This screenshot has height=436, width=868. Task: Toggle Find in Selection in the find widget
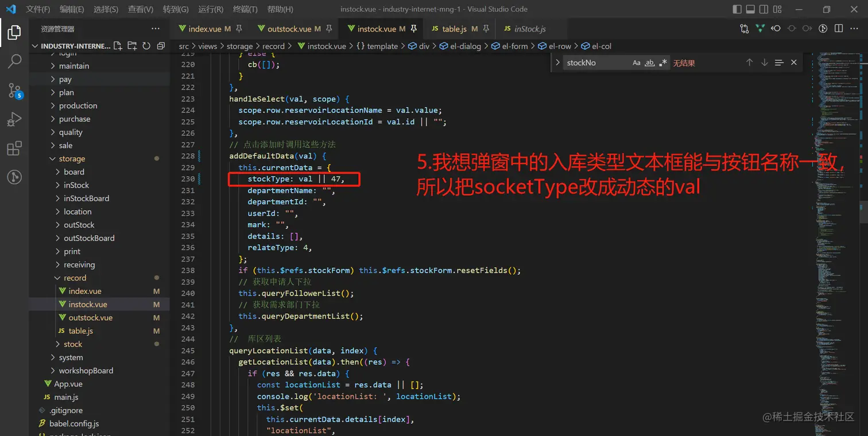[779, 63]
